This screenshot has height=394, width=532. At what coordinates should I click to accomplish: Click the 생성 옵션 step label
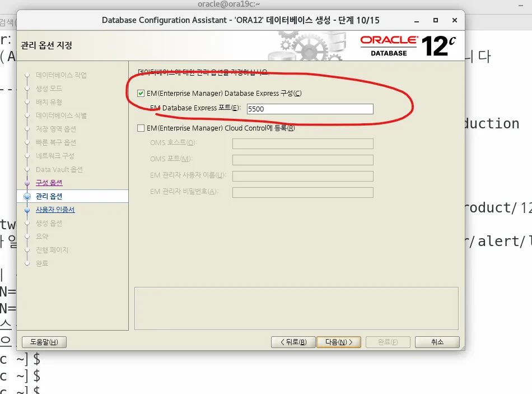coord(49,223)
